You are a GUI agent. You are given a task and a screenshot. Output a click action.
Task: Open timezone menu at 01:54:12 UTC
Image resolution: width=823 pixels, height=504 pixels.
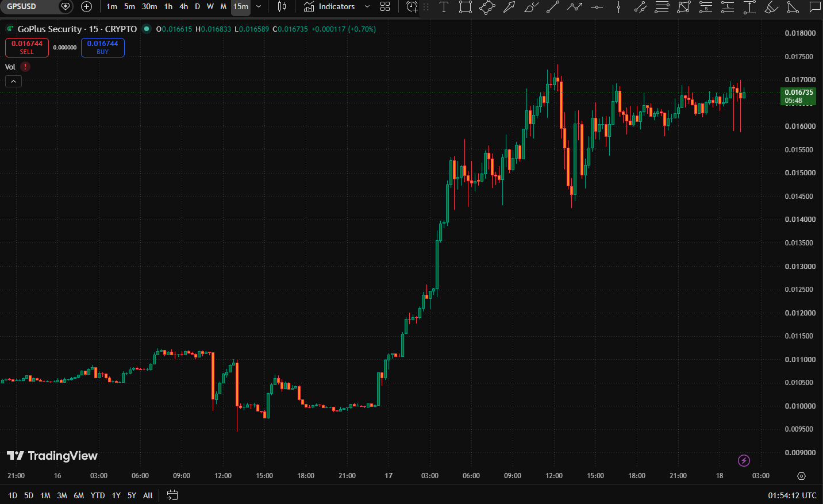pos(792,495)
